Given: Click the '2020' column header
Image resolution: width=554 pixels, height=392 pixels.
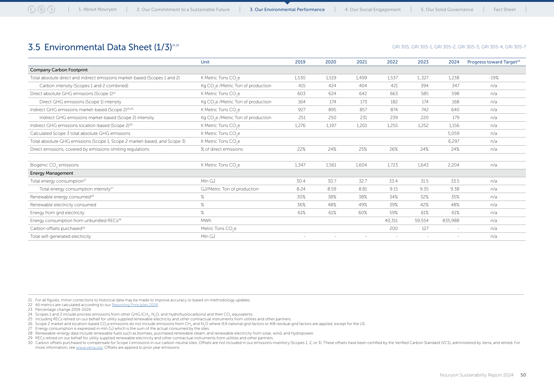Looking at the screenshot, I should pyautogui.click(x=331, y=62).
